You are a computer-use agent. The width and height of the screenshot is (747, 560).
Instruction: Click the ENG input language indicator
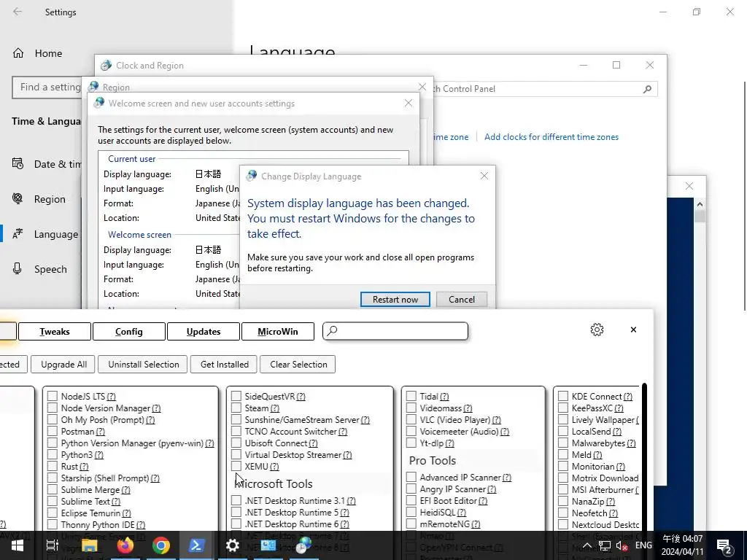pos(643,545)
